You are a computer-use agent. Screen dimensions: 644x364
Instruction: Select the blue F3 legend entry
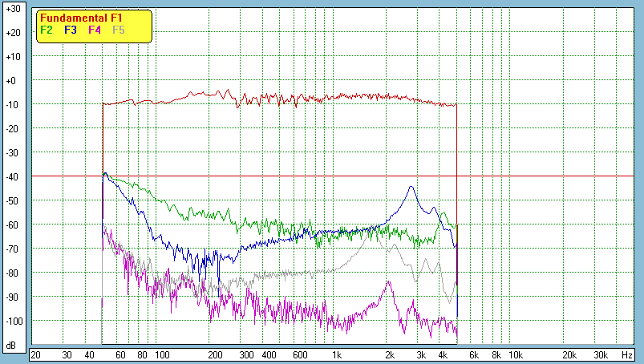point(71,30)
